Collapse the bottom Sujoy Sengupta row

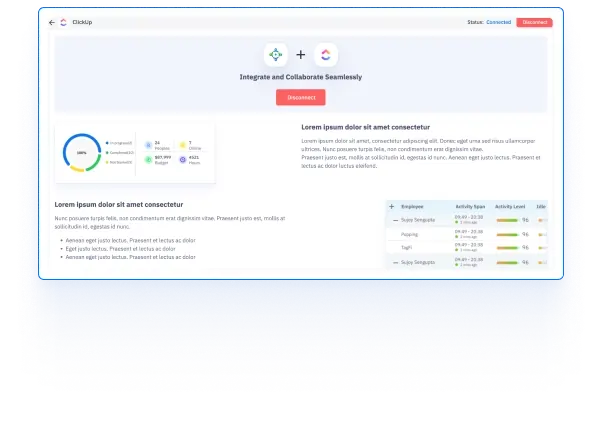coord(395,263)
